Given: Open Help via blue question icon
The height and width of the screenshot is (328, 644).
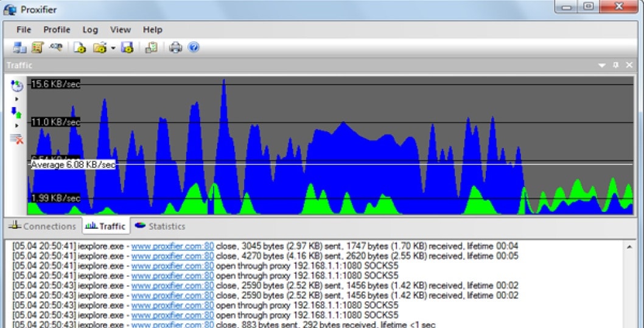Looking at the screenshot, I should pos(194,47).
